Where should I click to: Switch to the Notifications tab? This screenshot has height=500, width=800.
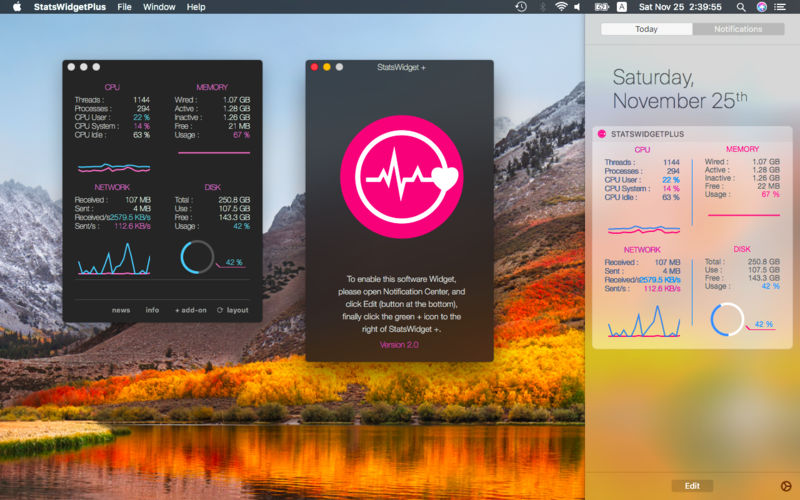[x=738, y=29]
